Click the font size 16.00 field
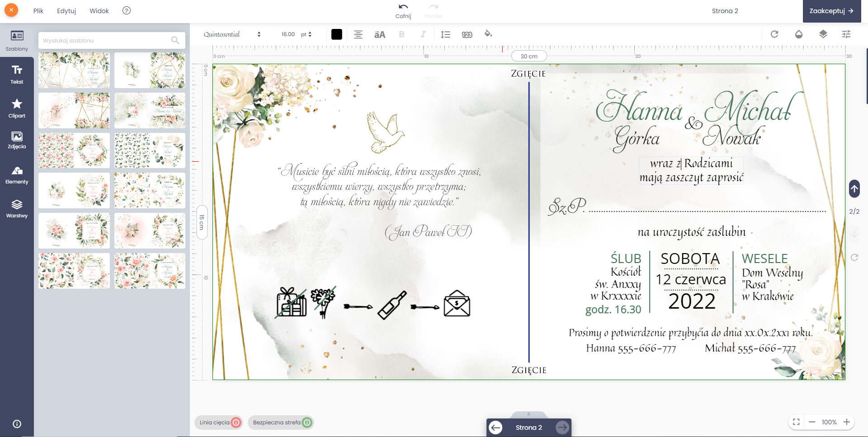868x437 pixels. point(288,34)
